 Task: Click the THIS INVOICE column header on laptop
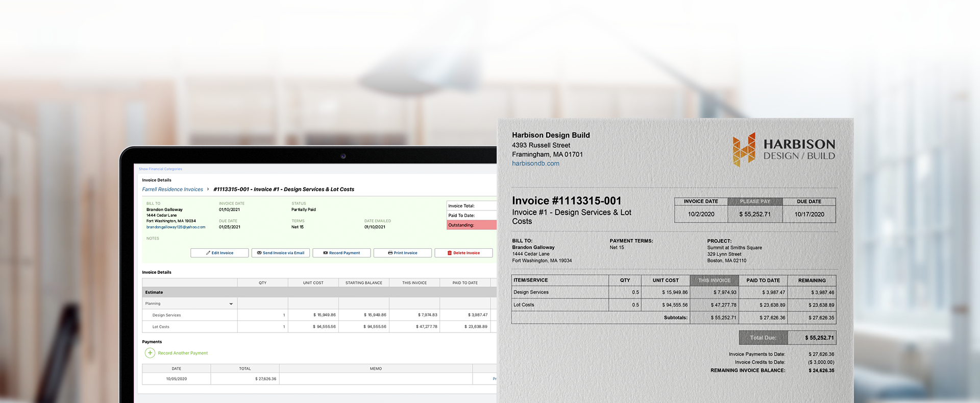[x=414, y=282]
